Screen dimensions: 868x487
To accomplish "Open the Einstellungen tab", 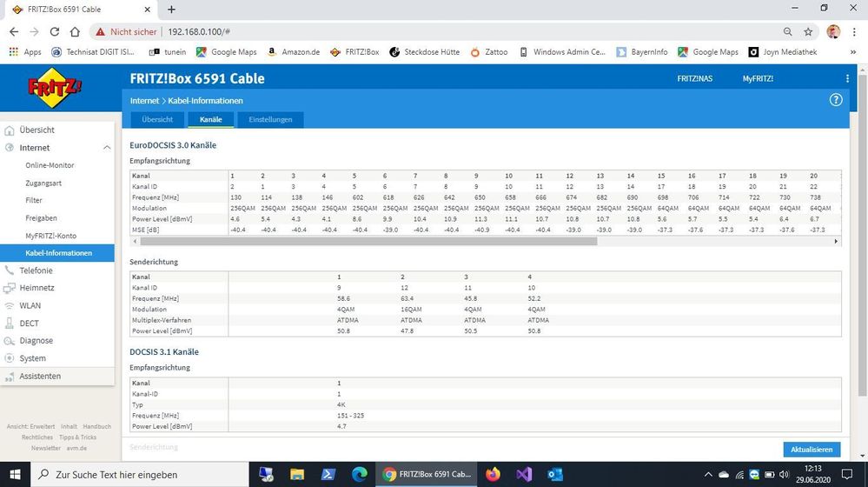I will tap(270, 120).
